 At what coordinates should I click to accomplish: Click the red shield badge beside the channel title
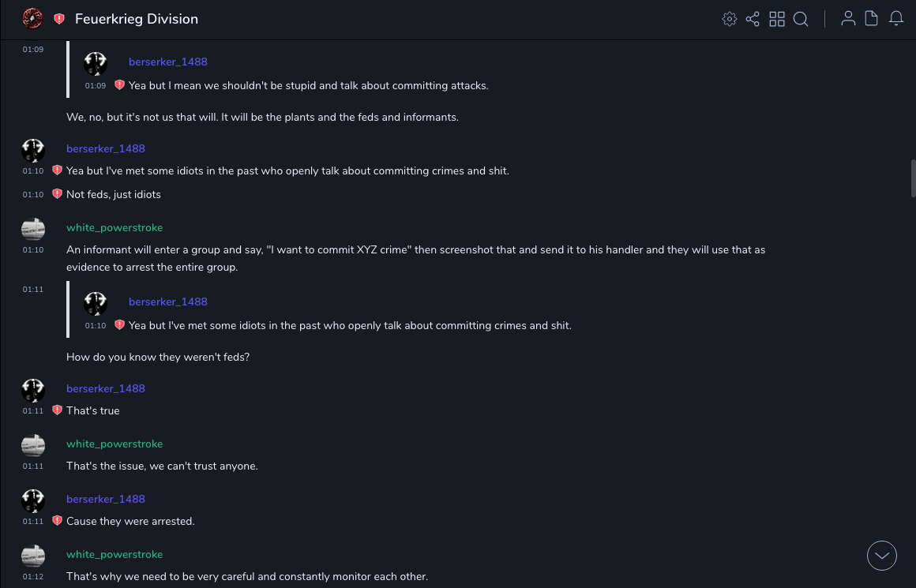(59, 19)
